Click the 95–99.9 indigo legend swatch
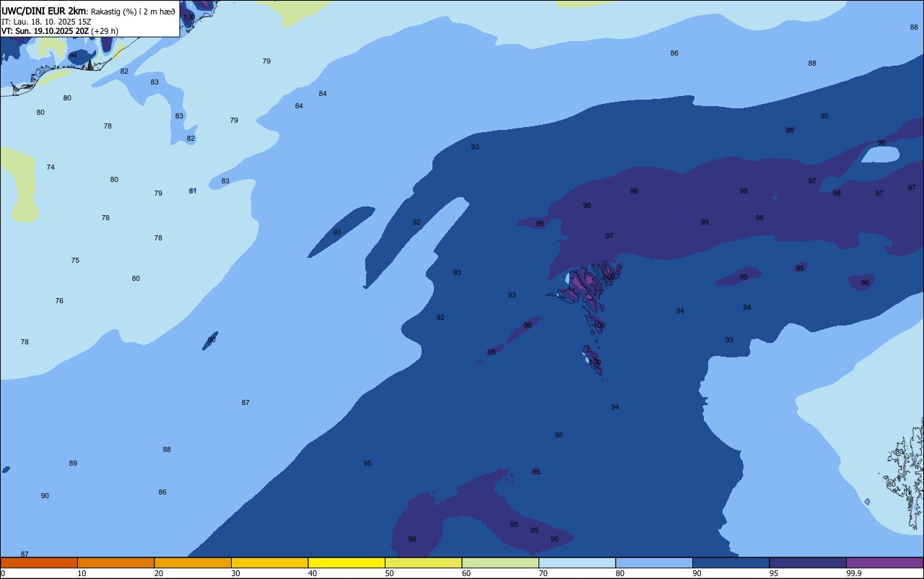 pos(808,562)
